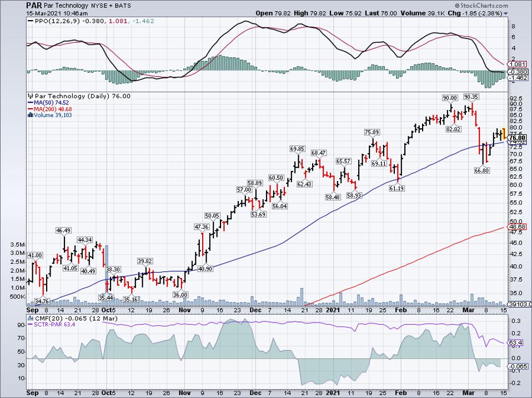Click the MA(200) 48.68 legend text

(53, 109)
